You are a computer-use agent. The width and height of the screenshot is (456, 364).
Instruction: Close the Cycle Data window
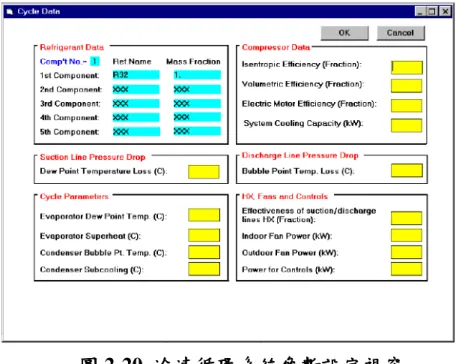tap(445, 12)
